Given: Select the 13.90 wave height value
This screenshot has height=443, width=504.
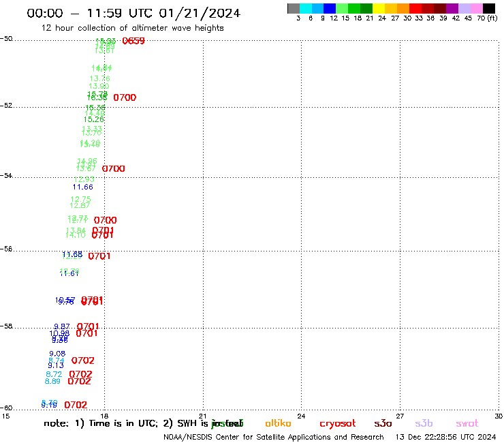Looking at the screenshot, I should pyautogui.click(x=99, y=87).
